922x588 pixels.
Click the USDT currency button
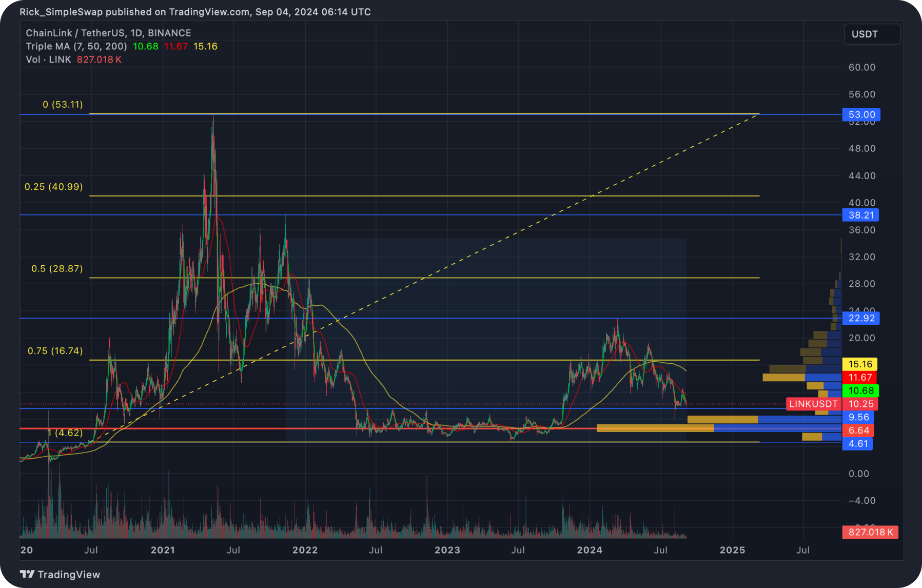click(x=872, y=34)
